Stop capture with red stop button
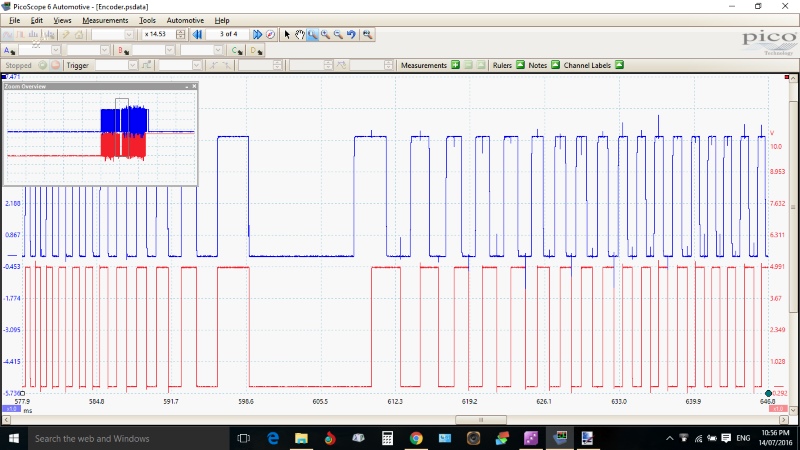 [55, 65]
